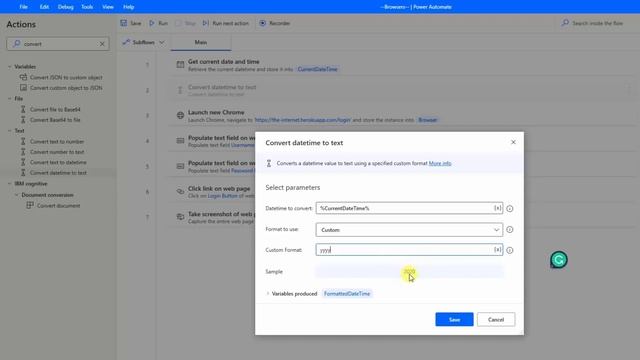Open the Debug menu
The height and width of the screenshot is (360, 640).
click(x=65, y=7)
